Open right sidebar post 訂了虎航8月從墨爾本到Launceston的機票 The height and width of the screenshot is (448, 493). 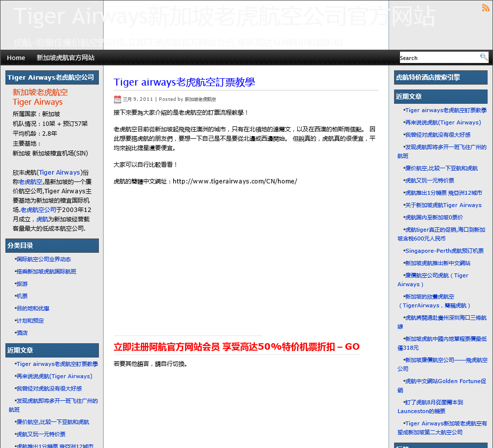pyautogui.click(x=431, y=407)
